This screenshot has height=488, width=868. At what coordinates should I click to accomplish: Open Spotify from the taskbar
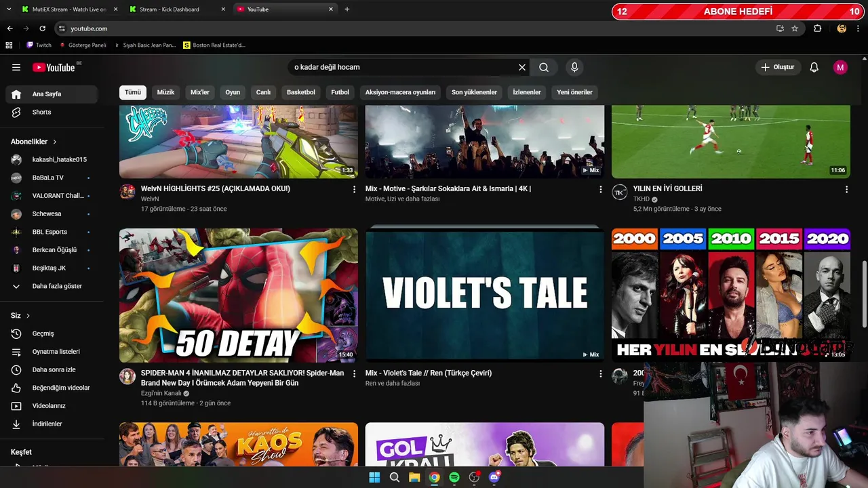(454, 477)
